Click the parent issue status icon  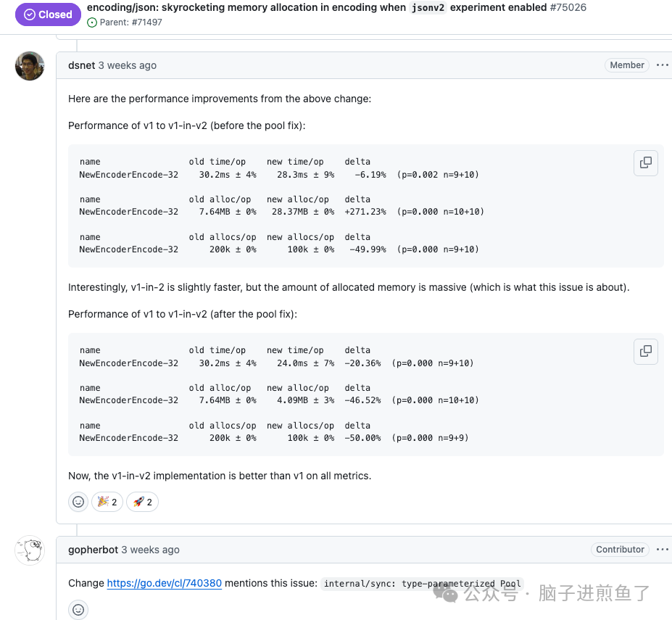coord(92,22)
